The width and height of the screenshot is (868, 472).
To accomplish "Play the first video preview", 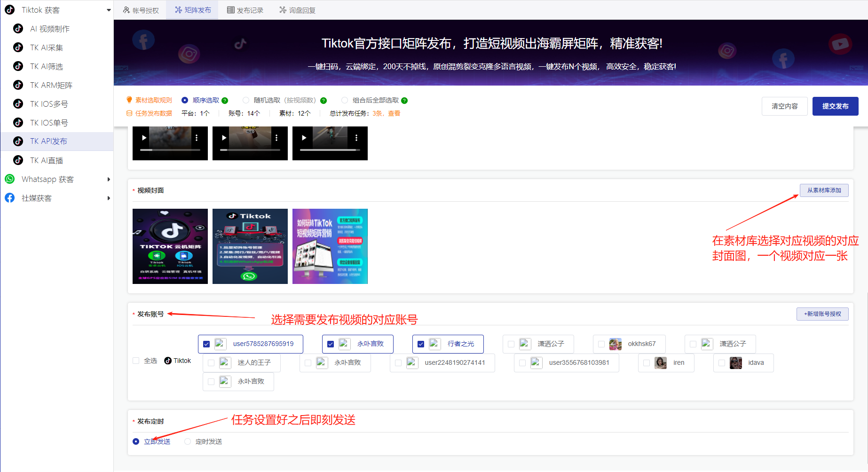I will (x=144, y=137).
